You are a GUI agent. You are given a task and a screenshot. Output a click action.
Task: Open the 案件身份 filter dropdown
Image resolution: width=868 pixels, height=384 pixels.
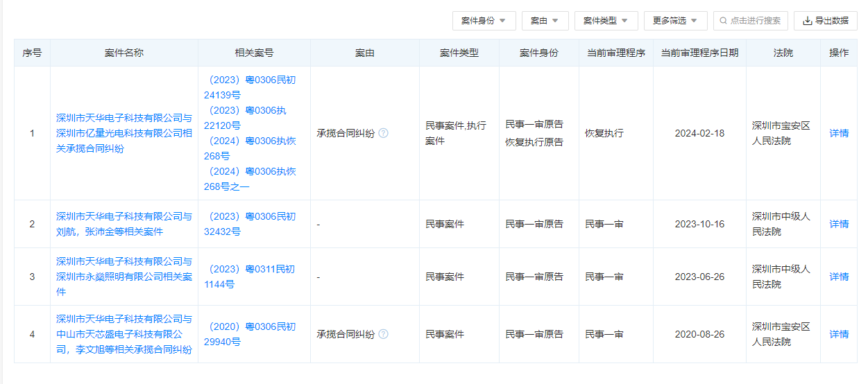pyautogui.click(x=484, y=21)
